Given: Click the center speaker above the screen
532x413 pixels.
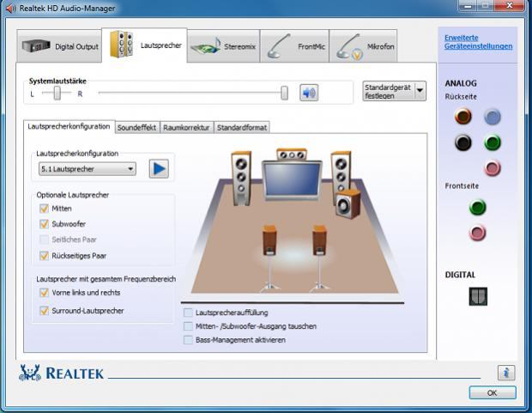Looking at the screenshot, I should click(292, 155).
